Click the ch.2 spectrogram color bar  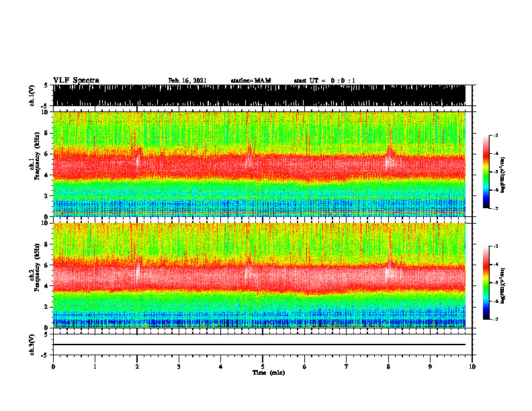(x=486, y=283)
